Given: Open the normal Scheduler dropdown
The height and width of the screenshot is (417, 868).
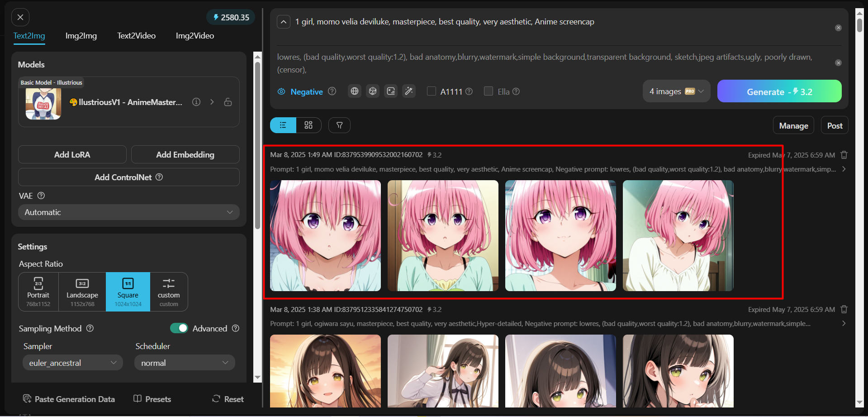Looking at the screenshot, I should point(185,363).
